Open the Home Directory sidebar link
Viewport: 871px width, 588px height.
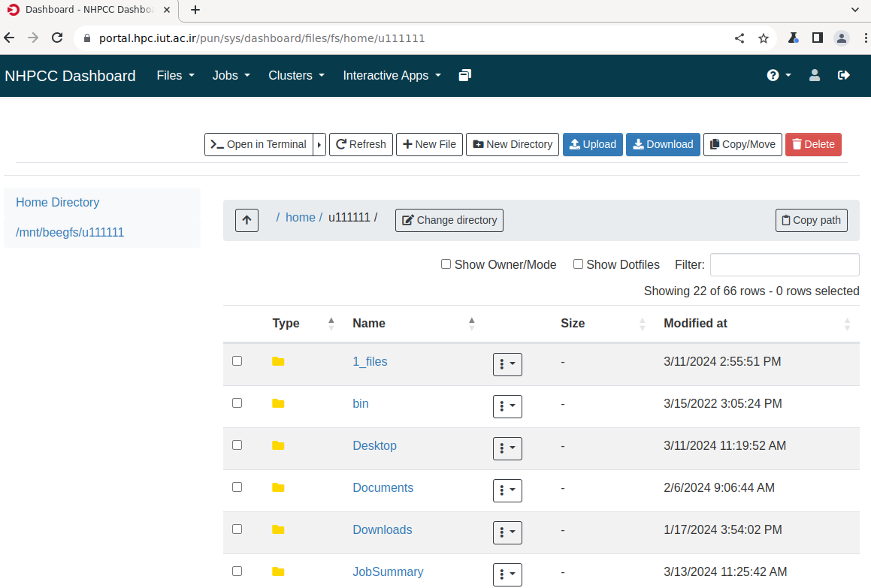pyautogui.click(x=58, y=203)
